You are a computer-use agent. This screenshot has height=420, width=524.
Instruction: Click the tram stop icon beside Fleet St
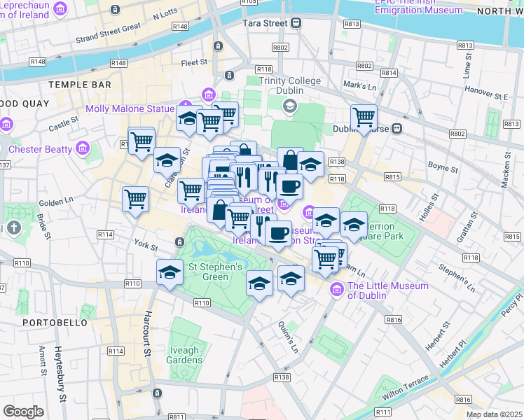click(x=229, y=76)
